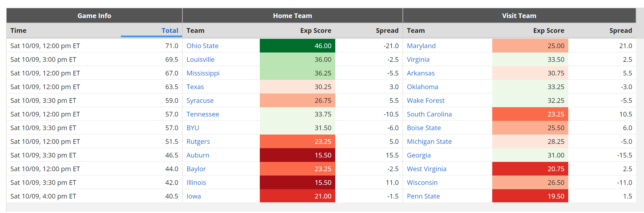The image size is (644, 213).
Task: Open the Oklahoma team link
Action: pos(422,87)
